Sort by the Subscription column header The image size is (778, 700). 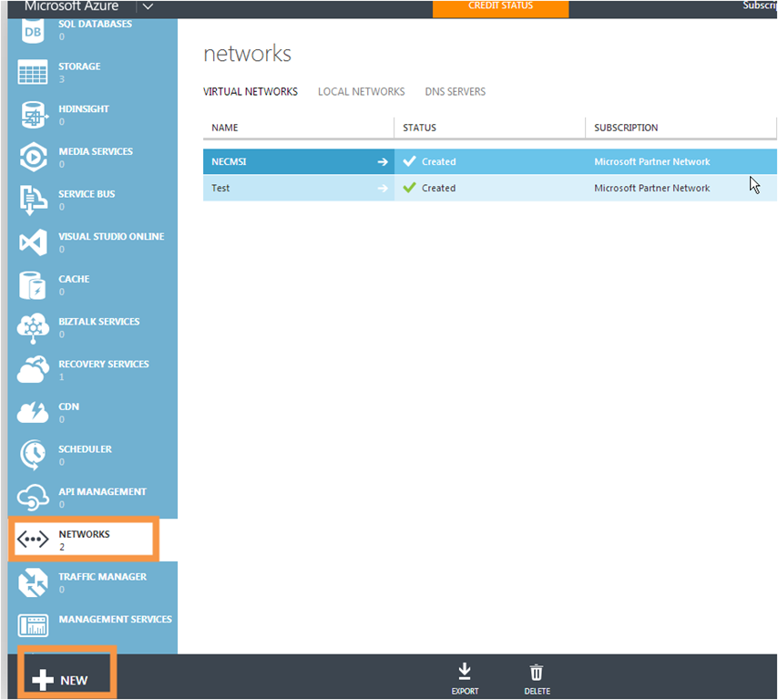click(626, 128)
